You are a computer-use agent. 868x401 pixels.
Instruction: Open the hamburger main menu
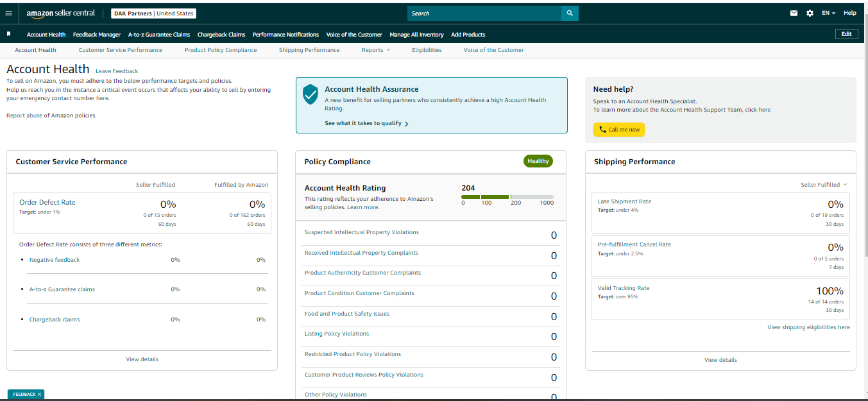coord(9,13)
